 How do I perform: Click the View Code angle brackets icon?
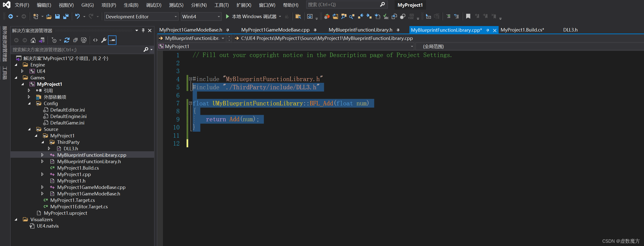pos(95,40)
